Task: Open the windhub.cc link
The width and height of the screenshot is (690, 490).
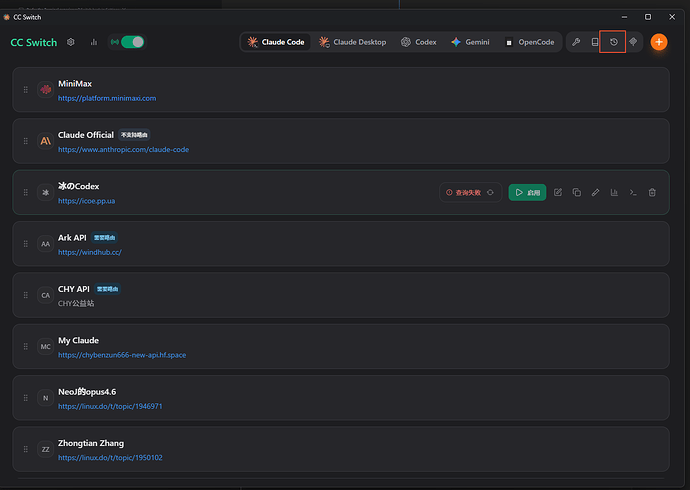Action: tap(90, 252)
